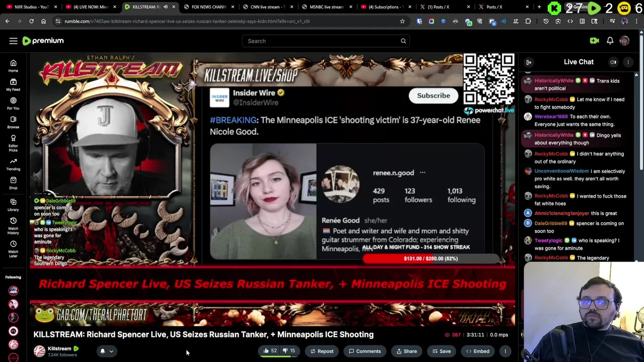
Task: Open Watch History in the sidebar
Action: (13, 225)
